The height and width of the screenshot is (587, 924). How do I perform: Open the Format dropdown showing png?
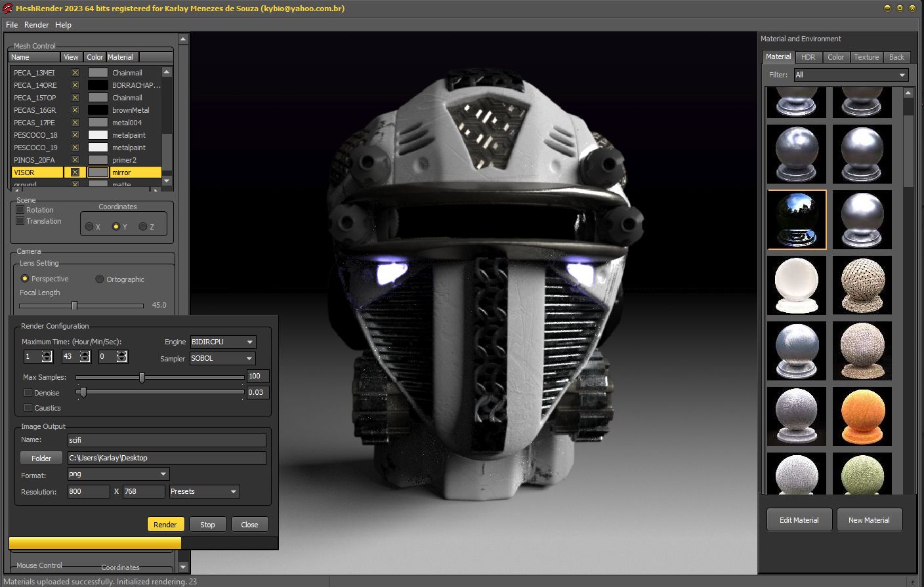click(117, 474)
